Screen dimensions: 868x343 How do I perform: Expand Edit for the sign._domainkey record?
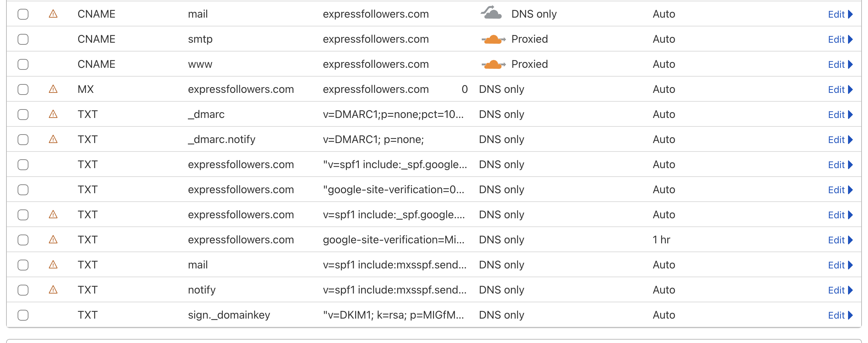tap(840, 315)
